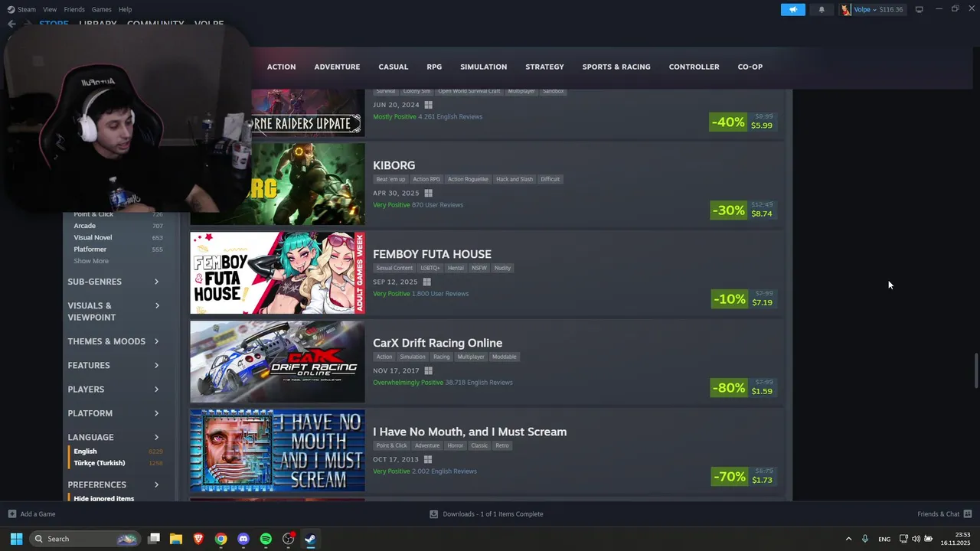Open the I Have No Mouth capsule image

click(277, 450)
